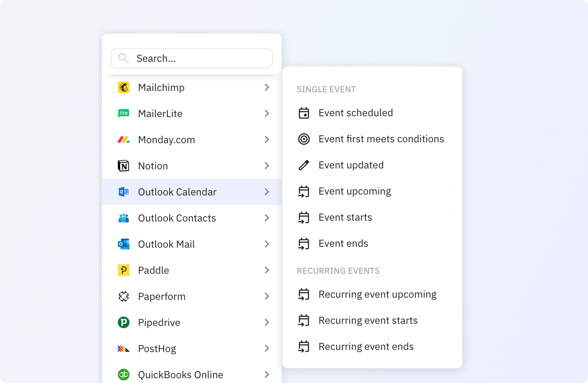Image resolution: width=588 pixels, height=383 pixels.
Task: Click the calendar icon beside Event scheduled
Action: point(304,113)
